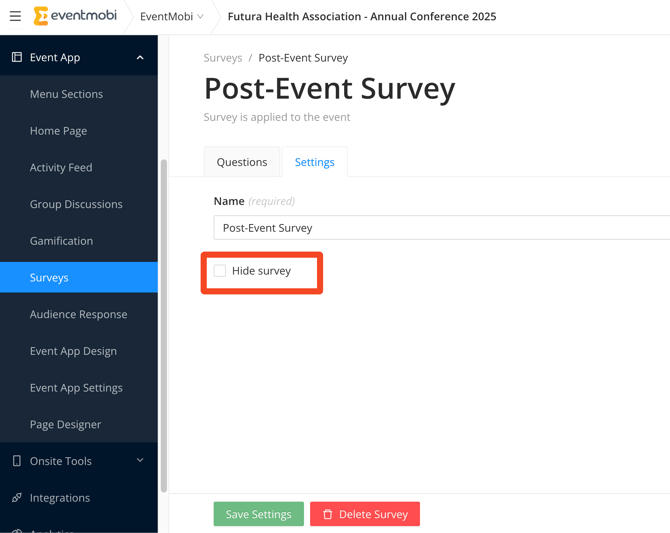
Task: Click the Onsite Tools phone icon
Action: tap(16, 461)
